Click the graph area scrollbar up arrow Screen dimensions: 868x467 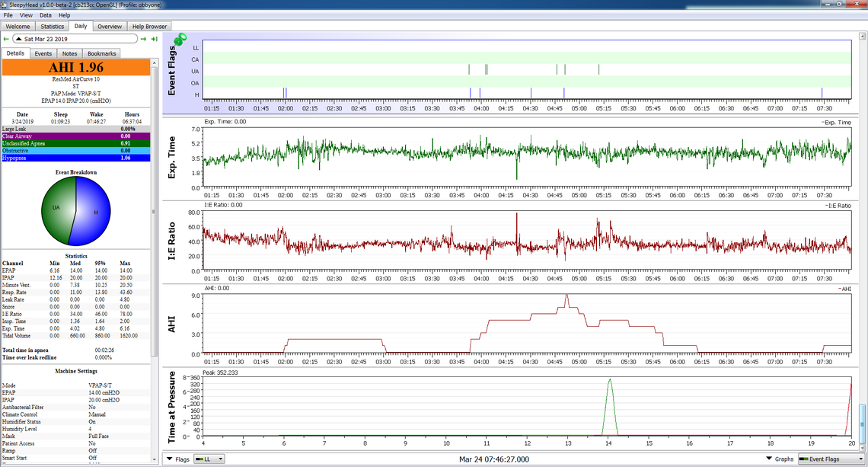[862, 37]
